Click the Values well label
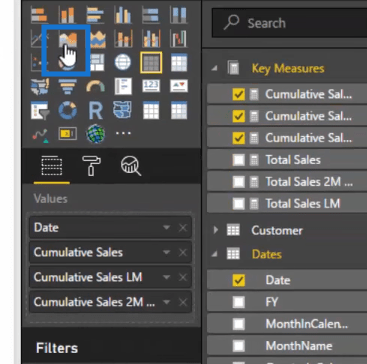The width and height of the screenshot is (367, 364). 51,199
